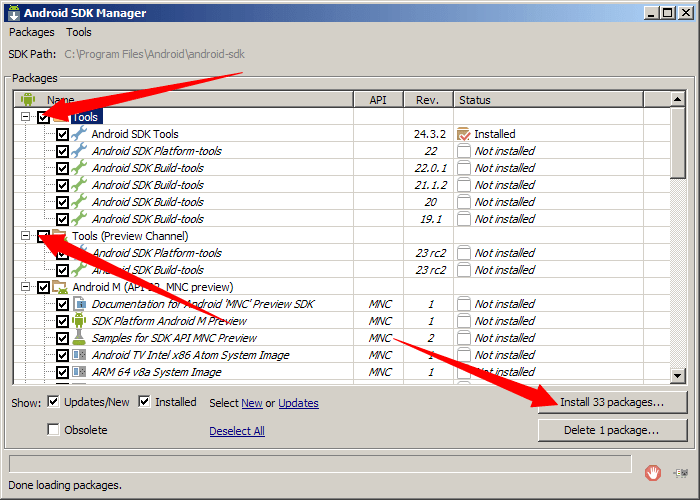Uncheck Android SDK Platform-tools rev 22 checkbox

pyautogui.click(x=62, y=151)
